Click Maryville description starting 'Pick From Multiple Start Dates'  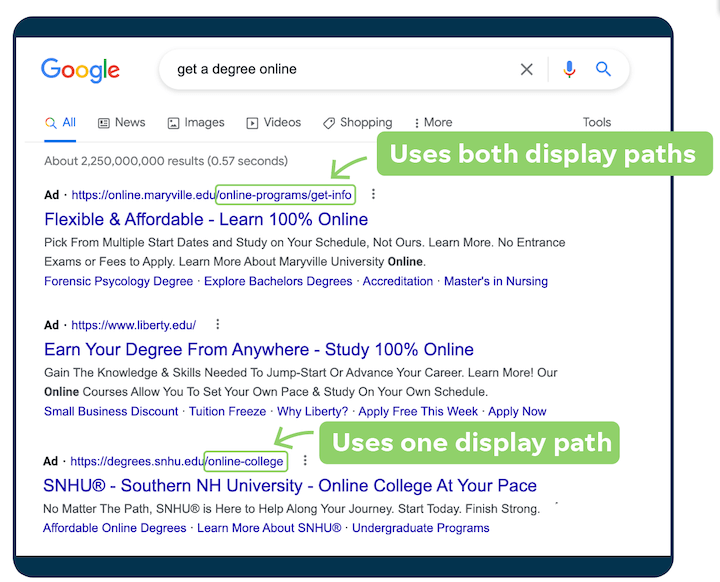click(x=304, y=252)
